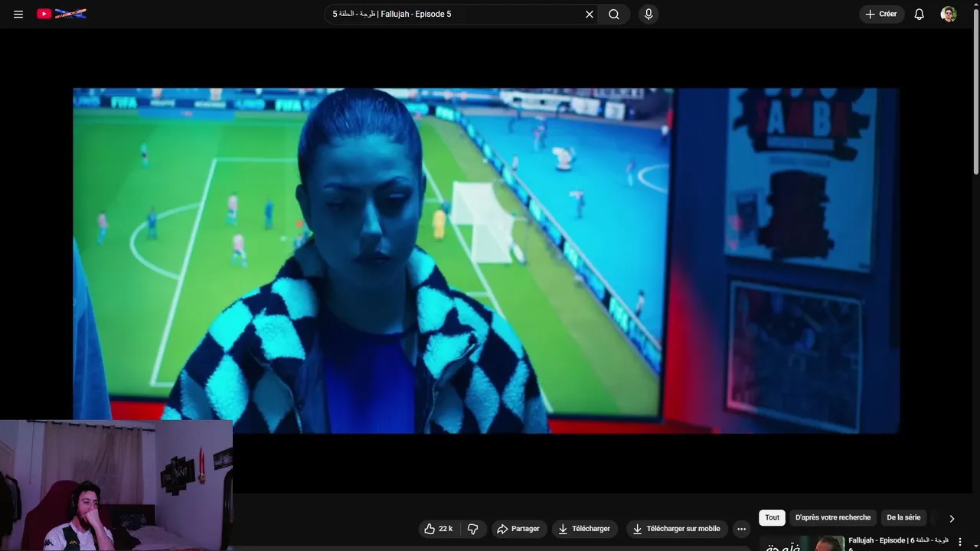Click the Partager share button
980x551 pixels.
(518, 529)
